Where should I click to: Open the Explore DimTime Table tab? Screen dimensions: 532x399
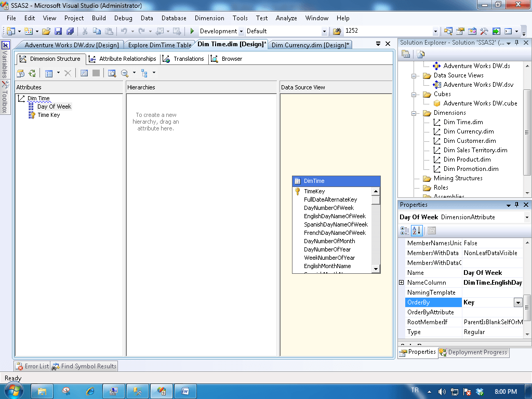[159, 45]
